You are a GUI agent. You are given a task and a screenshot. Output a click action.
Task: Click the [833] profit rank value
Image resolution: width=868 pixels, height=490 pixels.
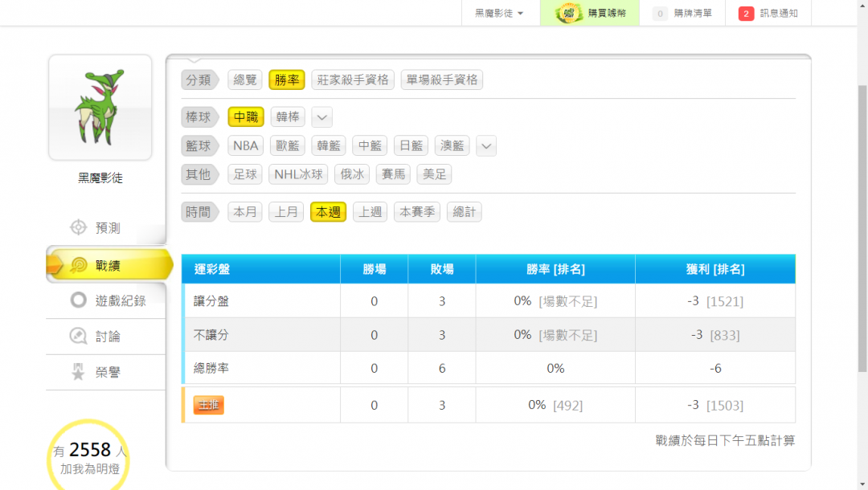[x=724, y=335]
